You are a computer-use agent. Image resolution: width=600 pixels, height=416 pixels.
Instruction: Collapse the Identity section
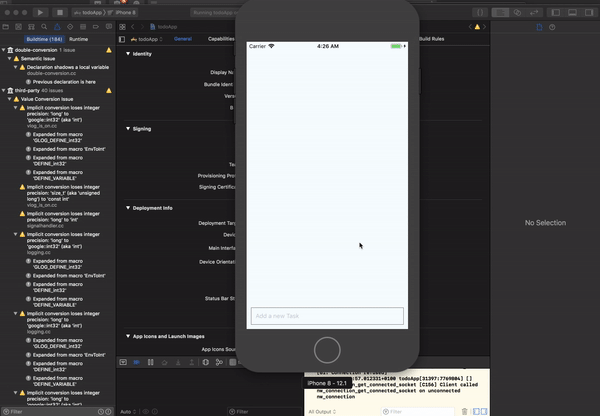point(128,53)
